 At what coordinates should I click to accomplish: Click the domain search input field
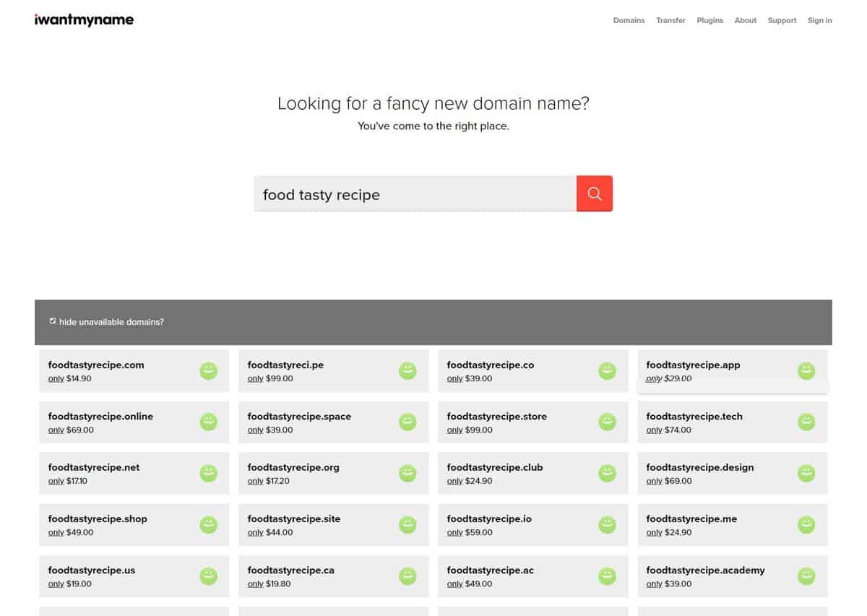point(415,194)
